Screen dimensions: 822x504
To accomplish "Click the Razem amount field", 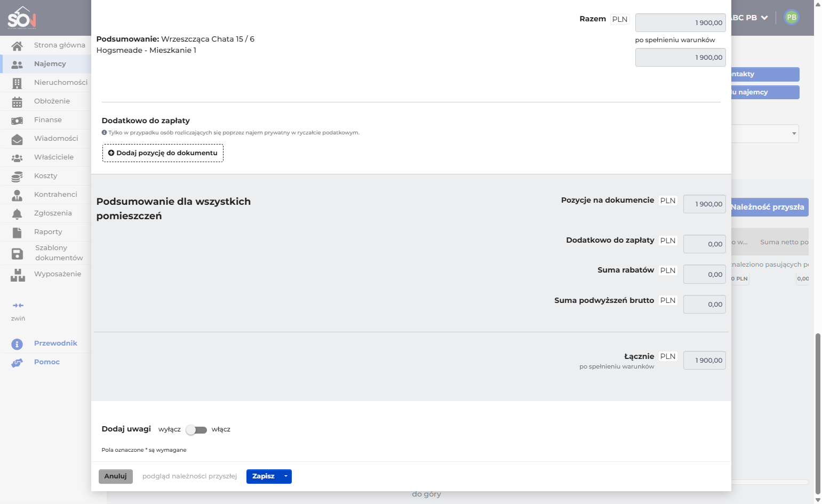I will pos(680,23).
